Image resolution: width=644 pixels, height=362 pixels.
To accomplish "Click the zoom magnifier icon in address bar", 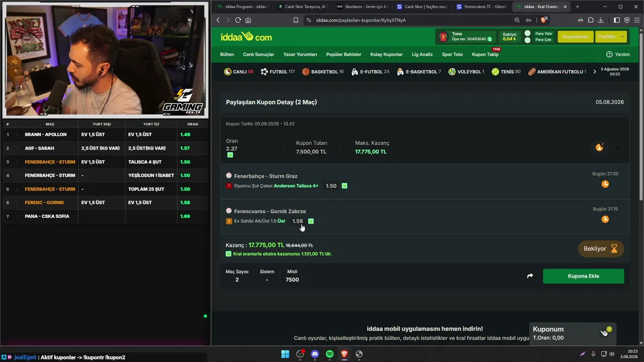I will [517, 20].
